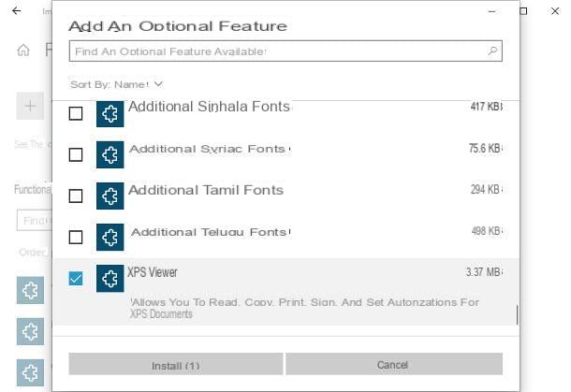
Task: Focus the Find An Optional Feature search field
Action: [x=285, y=51]
